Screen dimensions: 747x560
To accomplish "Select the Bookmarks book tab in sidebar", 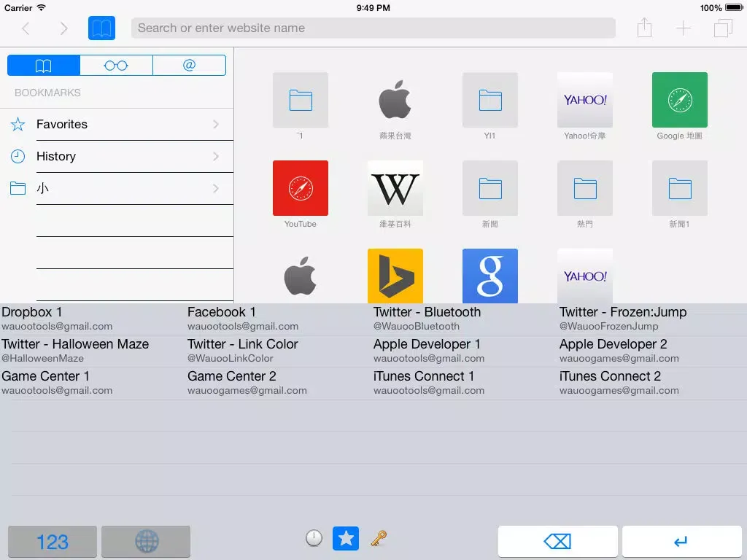I will 44,65.
